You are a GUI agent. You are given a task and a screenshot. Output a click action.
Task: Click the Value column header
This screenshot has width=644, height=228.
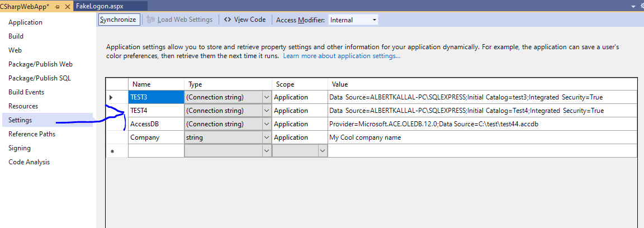point(482,84)
